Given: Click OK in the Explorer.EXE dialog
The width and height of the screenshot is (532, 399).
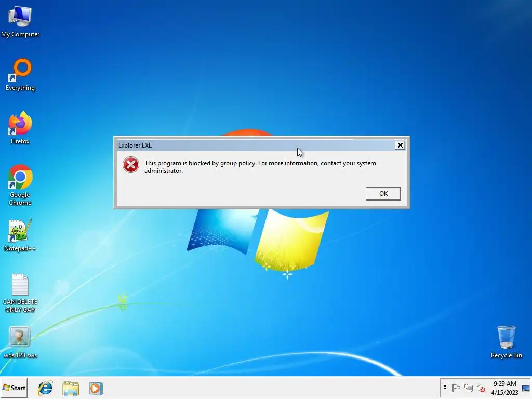Looking at the screenshot, I should coord(383,193).
